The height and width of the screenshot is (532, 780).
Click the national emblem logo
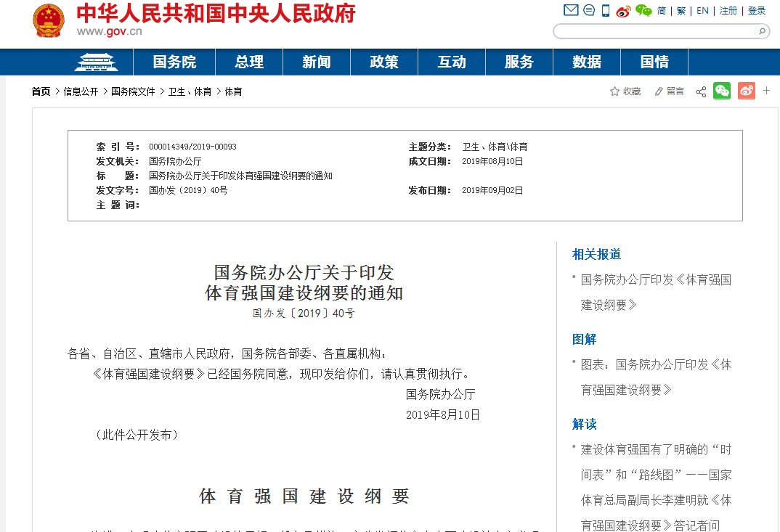point(48,19)
